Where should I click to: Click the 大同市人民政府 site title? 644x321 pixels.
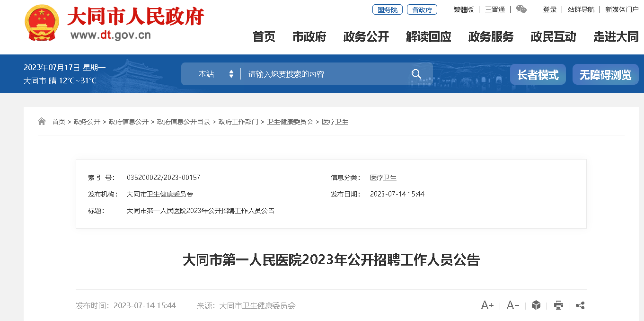click(136, 17)
